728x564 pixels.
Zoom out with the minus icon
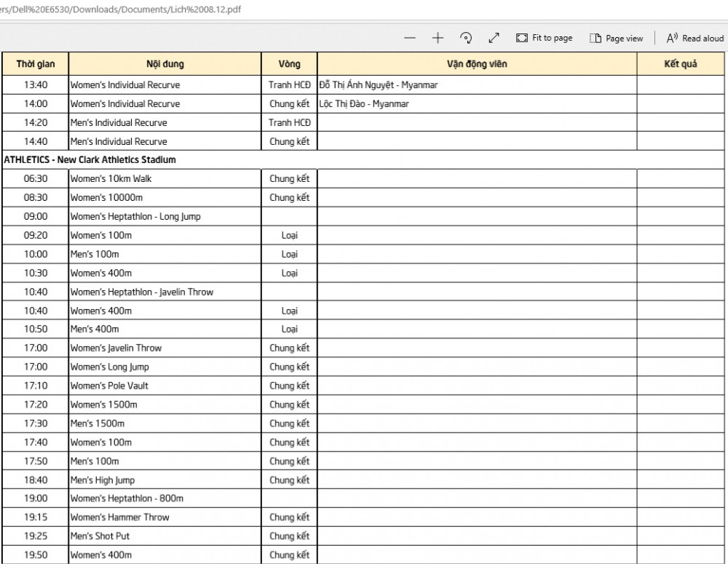[411, 38]
